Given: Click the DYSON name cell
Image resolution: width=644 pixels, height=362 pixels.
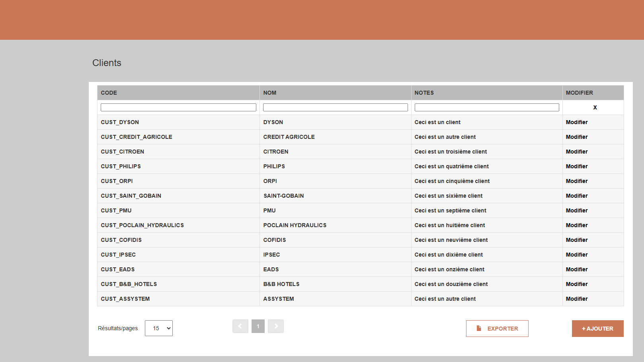Looking at the screenshot, I should [x=336, y=122].
